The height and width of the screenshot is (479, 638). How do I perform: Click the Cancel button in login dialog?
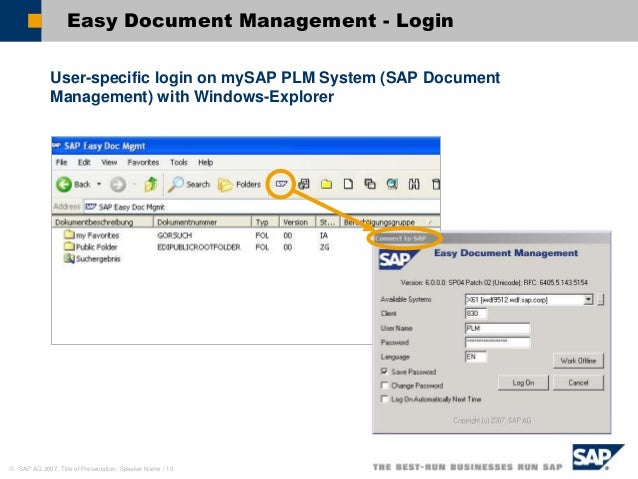pyautogui.click(x=578, y=383)
